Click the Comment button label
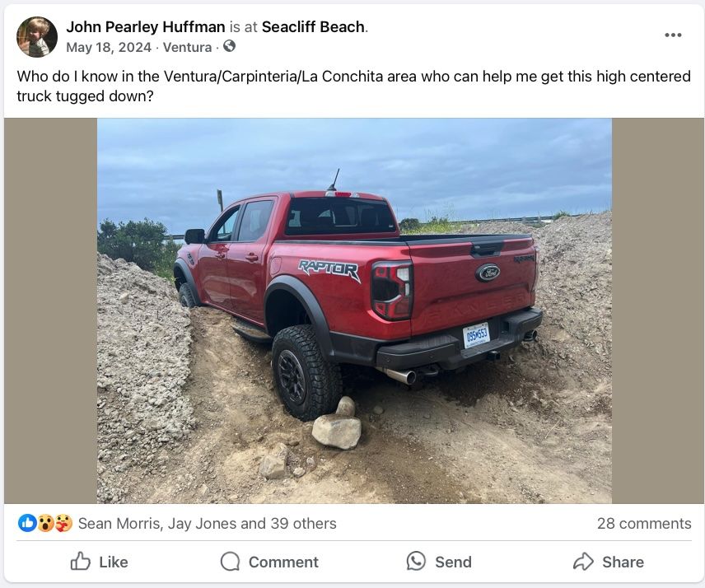The width and height of the screenshot is (705, 588). point(283,562)
